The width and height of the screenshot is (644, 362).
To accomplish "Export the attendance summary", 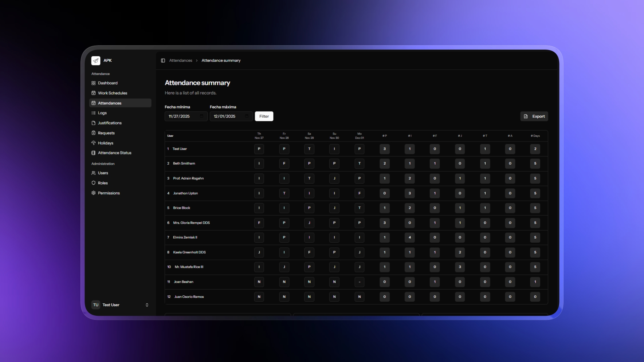I will pos(534,116).
